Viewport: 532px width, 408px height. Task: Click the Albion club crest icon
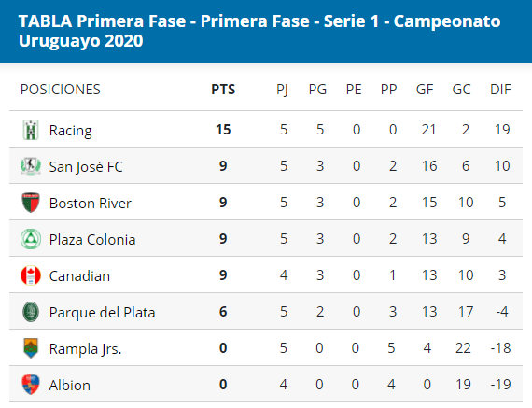(31, 385)
